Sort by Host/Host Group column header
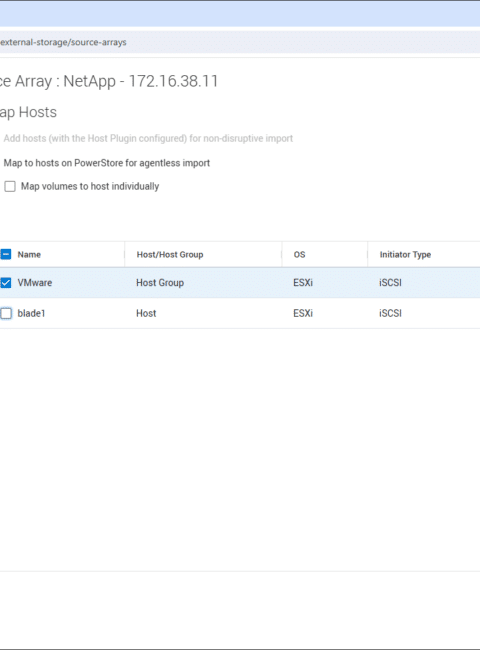The image size is (480, 650). click(x=170, y=255)
